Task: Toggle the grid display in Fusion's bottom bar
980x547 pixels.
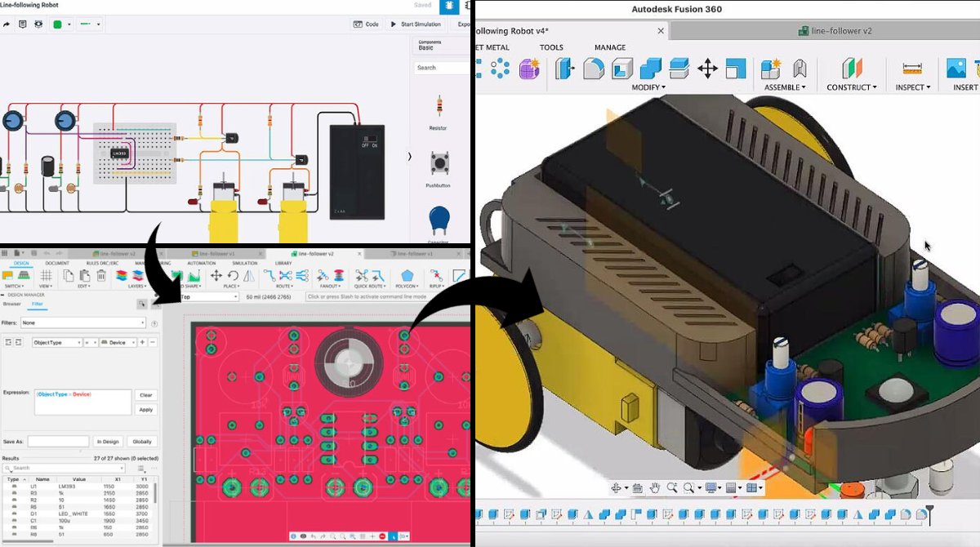Action: point(731,487)
